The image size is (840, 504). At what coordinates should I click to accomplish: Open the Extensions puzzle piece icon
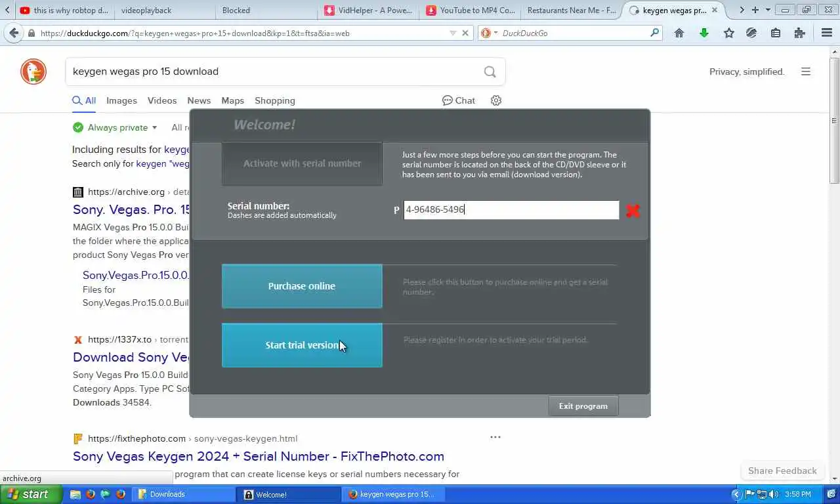pos(799,33)
